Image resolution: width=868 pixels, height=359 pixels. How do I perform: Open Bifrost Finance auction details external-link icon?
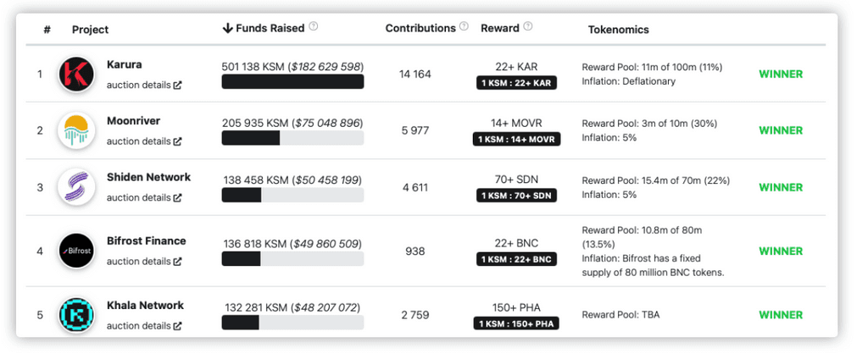[x=177, y=261]
